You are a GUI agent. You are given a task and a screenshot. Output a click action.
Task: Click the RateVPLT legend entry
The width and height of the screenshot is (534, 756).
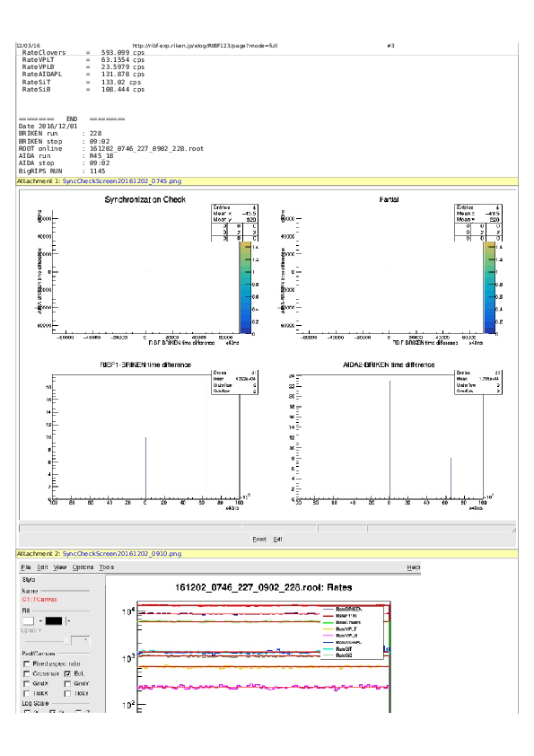(341, 629)
